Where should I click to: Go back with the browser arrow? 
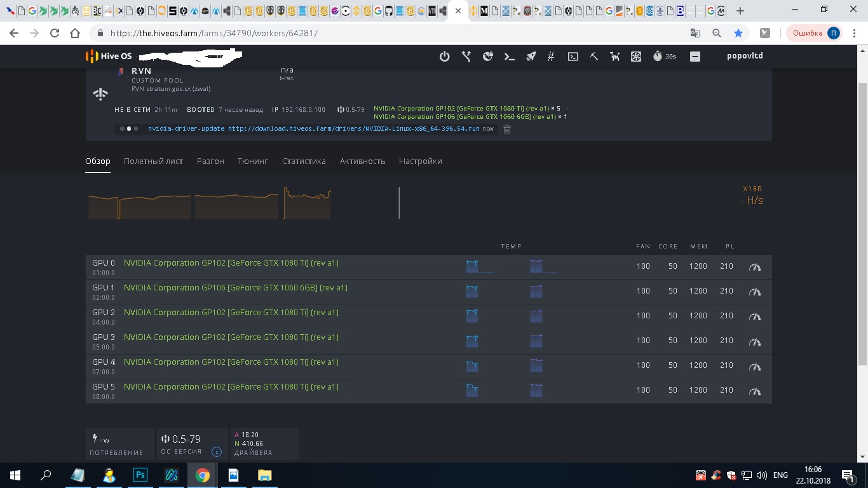(14, 33)
